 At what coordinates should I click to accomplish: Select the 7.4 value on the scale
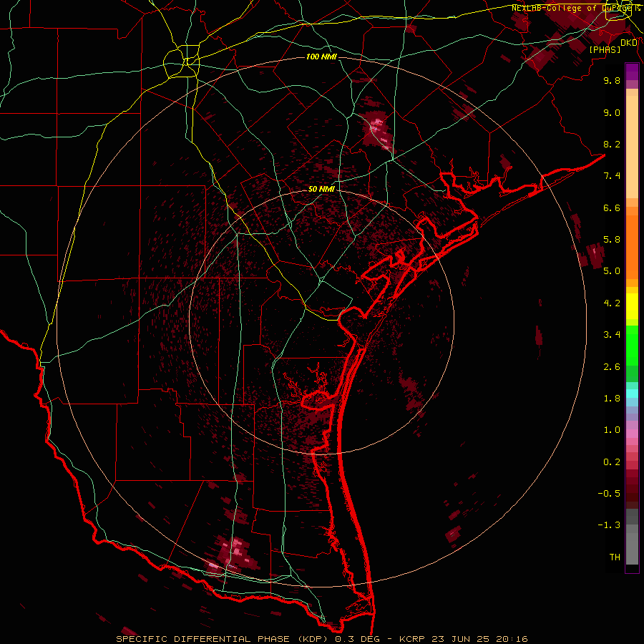coord(612,176)
